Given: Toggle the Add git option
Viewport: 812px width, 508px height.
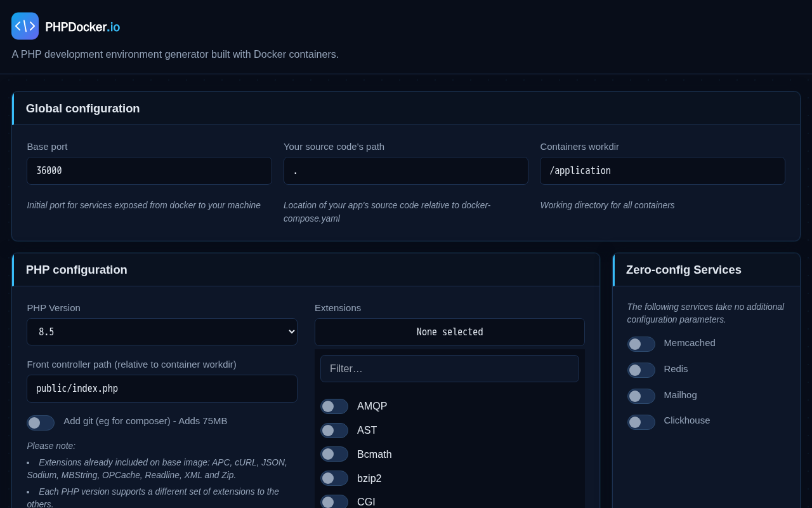Looking at the screenshot, I should pyautogui.click(x=41, y=423).
